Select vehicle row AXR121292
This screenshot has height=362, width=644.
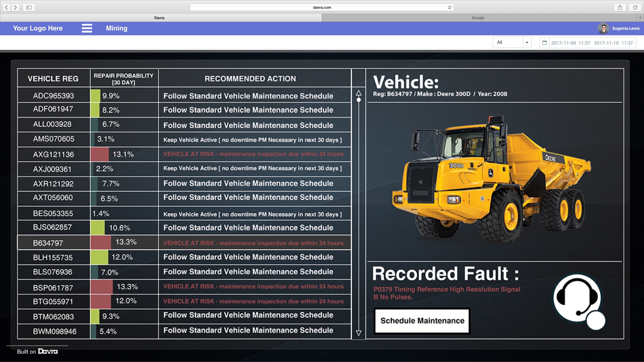point(184,184)
